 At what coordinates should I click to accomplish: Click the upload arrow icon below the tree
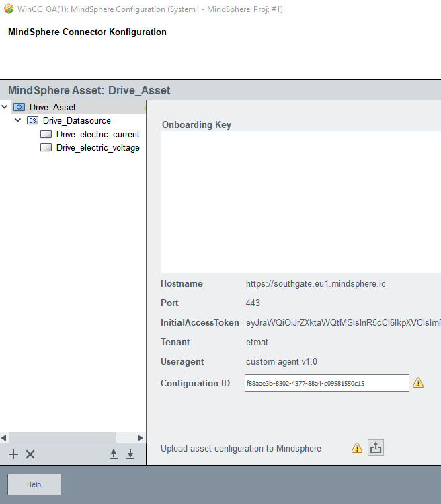[114, 454]
